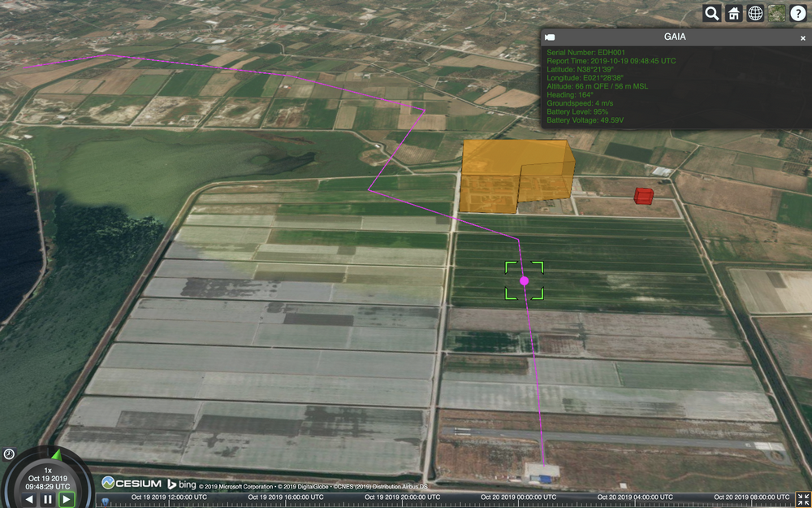
Task: Jump timeline to Oct 19 16:00:00 UTC
Action: pos(286,497)
